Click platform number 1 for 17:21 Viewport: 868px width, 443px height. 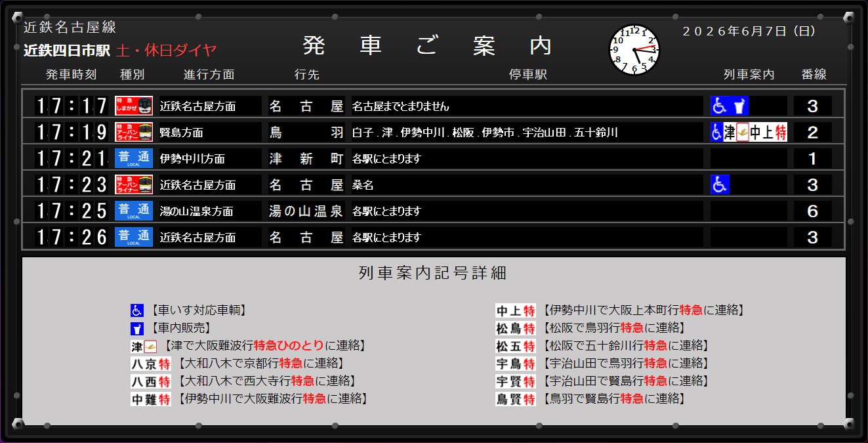(813, 158)
